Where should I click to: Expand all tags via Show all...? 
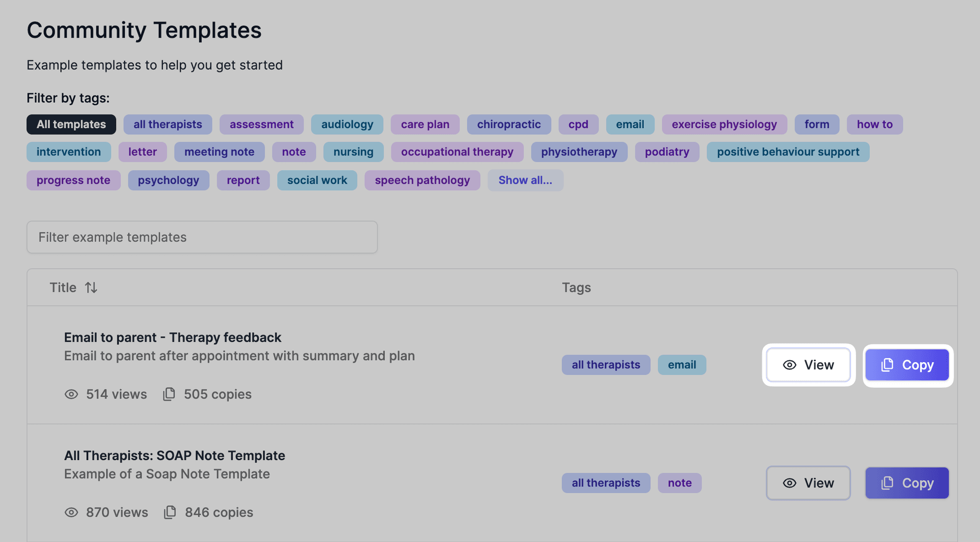tap(525, 180)
